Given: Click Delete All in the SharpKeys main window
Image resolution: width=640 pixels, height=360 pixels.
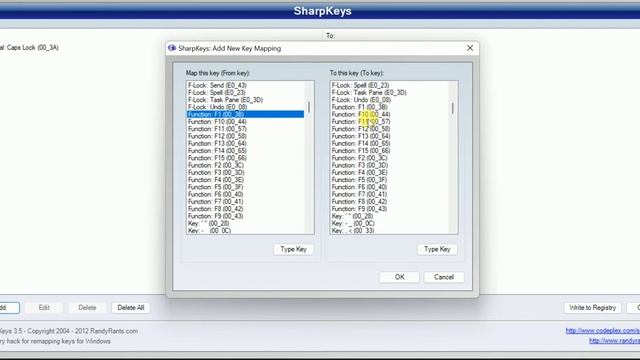Looking at the screenshot, I should 131,308.
